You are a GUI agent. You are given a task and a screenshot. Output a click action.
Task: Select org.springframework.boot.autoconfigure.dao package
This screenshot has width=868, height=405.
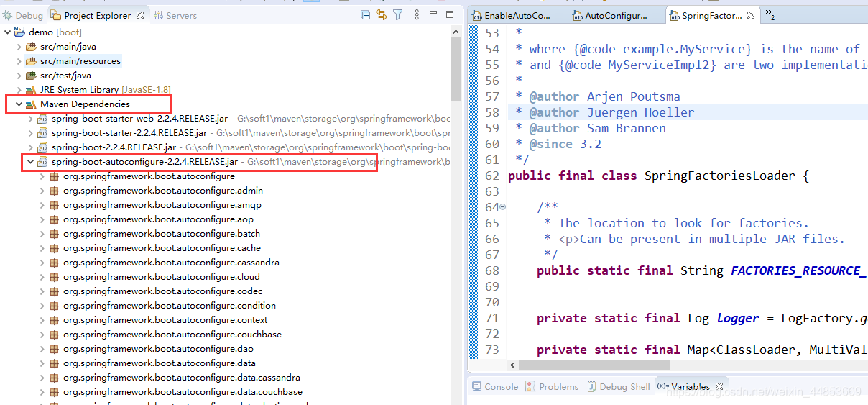click(158, 349)
